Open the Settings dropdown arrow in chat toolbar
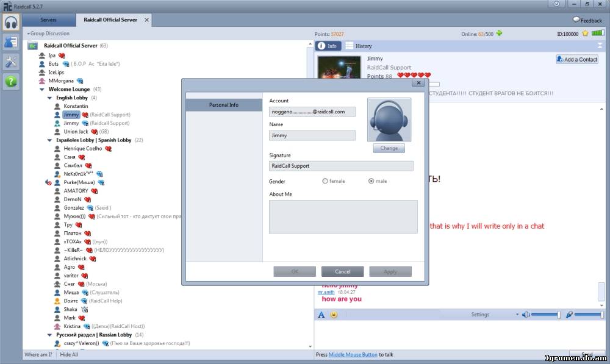610x364 pixels. pos(517,314)
